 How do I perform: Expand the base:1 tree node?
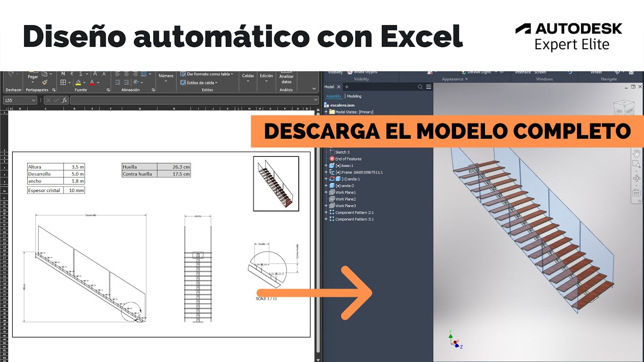(326, 165)
